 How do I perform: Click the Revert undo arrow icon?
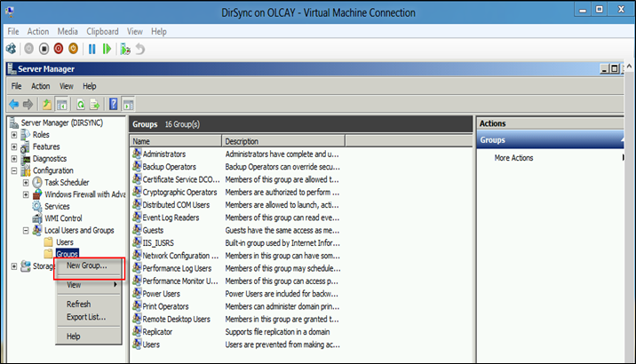(x=140, y=49)
